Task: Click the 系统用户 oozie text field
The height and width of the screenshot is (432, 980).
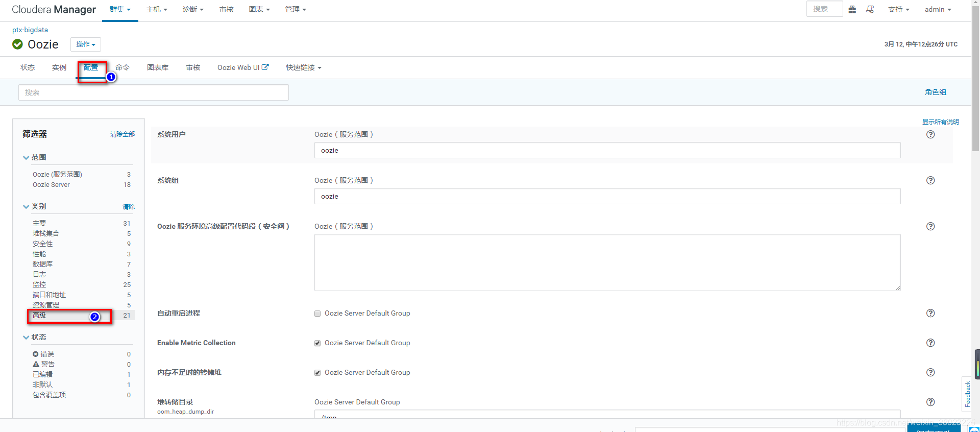Action: pyautogui.click(x=607, y=150)
